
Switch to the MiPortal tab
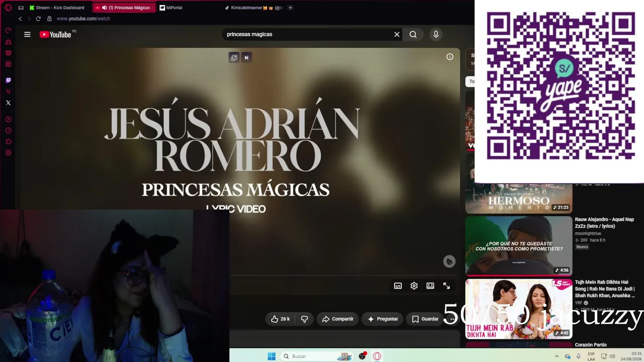click(171, 8)
